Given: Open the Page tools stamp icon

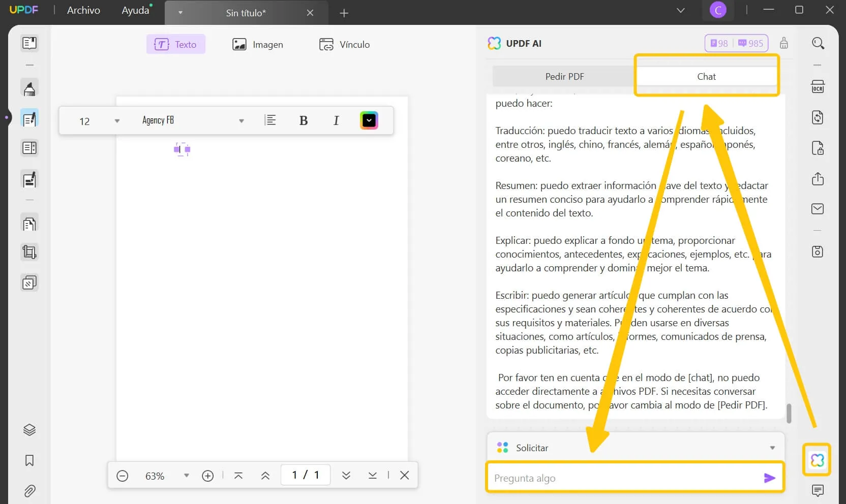Looking at the screenshot, I should click(x=29, y=282).
